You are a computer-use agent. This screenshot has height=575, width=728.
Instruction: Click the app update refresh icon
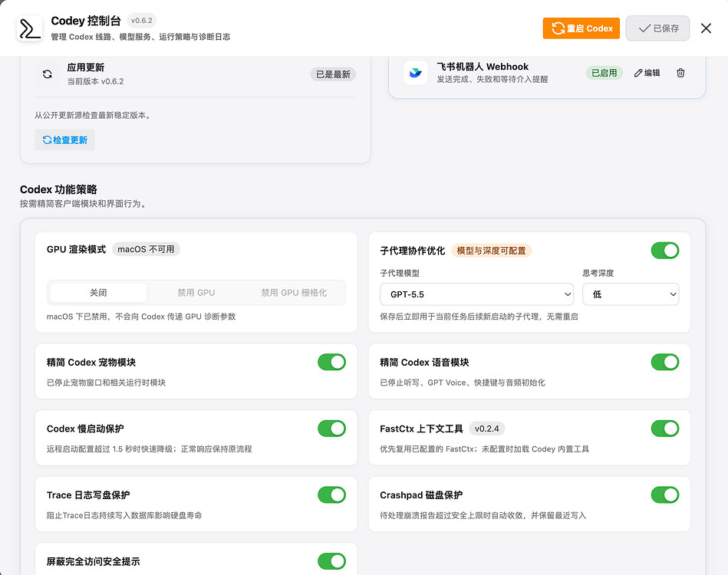(x=48, y=74)
